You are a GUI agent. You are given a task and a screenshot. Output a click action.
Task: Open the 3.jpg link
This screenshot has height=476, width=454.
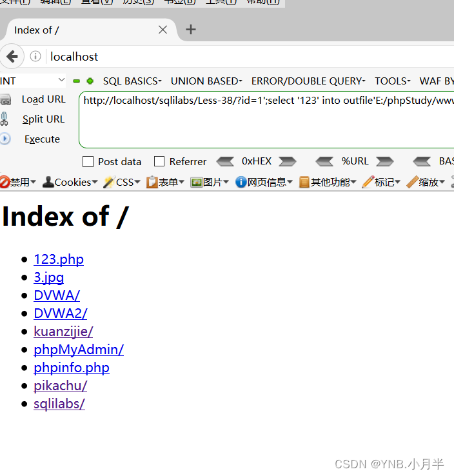click(49, 277)
